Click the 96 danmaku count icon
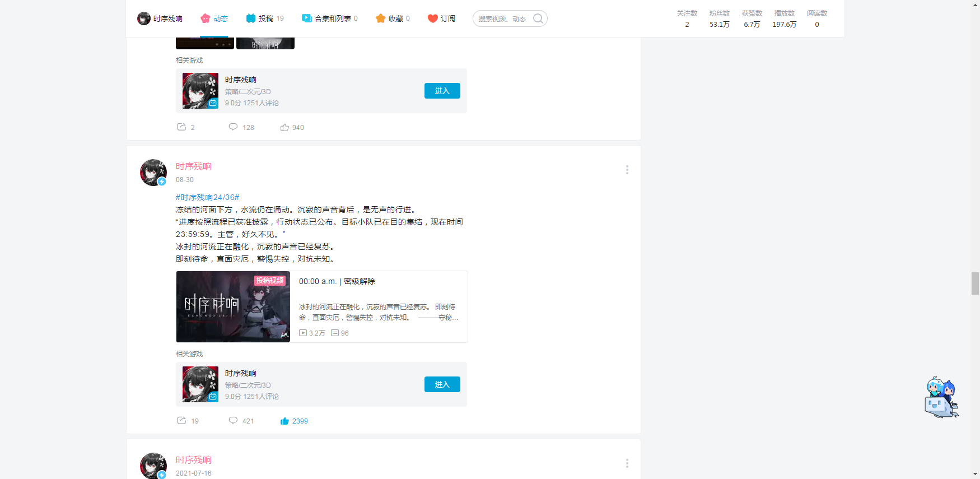Viewport: 980px width, 479px height. (x=335, y=333)
